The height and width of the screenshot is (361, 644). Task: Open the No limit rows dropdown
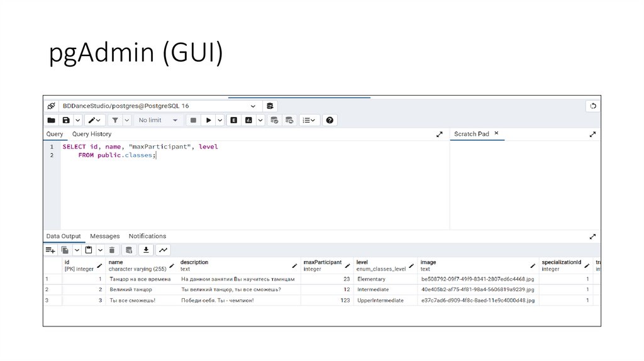tap(158, 120)
